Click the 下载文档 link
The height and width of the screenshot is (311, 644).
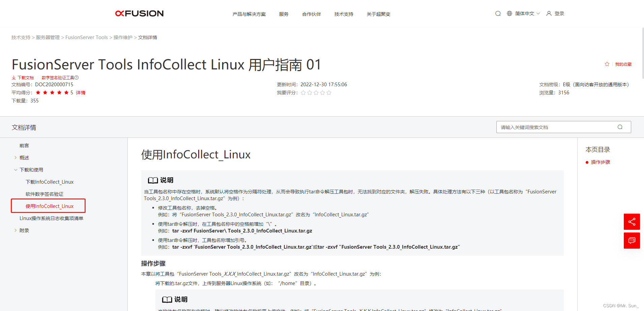pos(26,77)
